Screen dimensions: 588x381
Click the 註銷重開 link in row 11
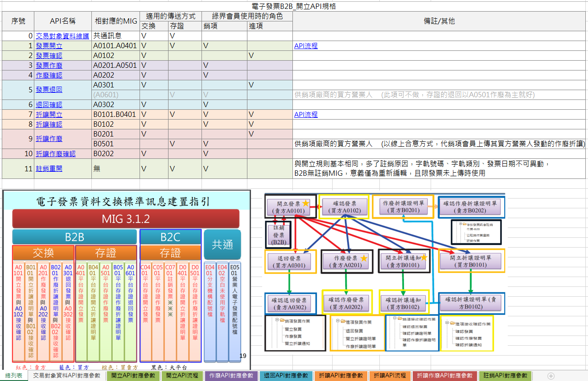49,169
